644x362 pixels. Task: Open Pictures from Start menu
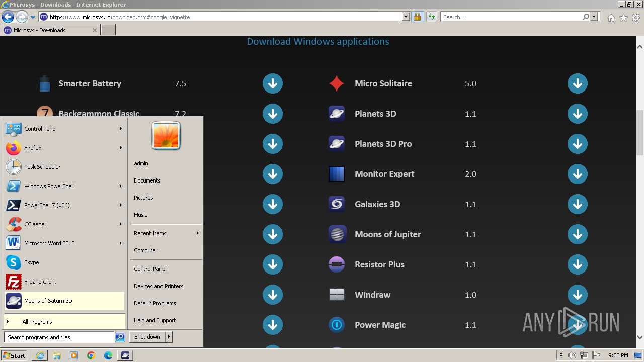(166, 198)
